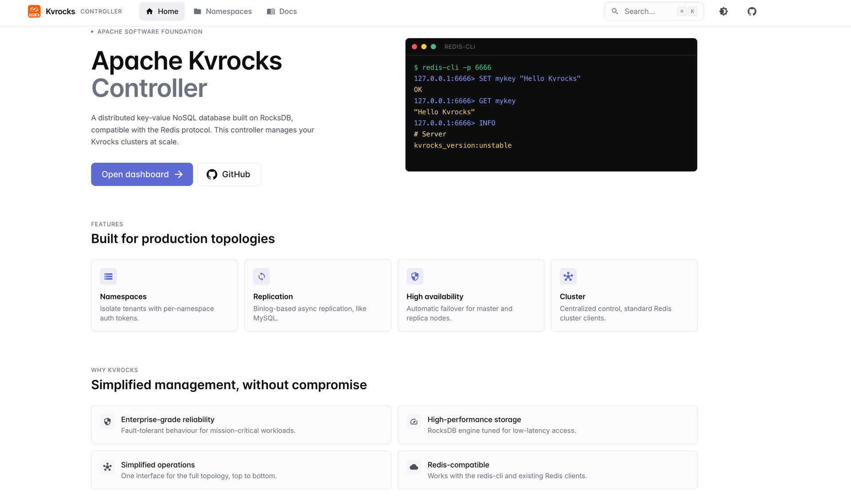
Task: Focus the Search field
Action: (x=654, y=12)
